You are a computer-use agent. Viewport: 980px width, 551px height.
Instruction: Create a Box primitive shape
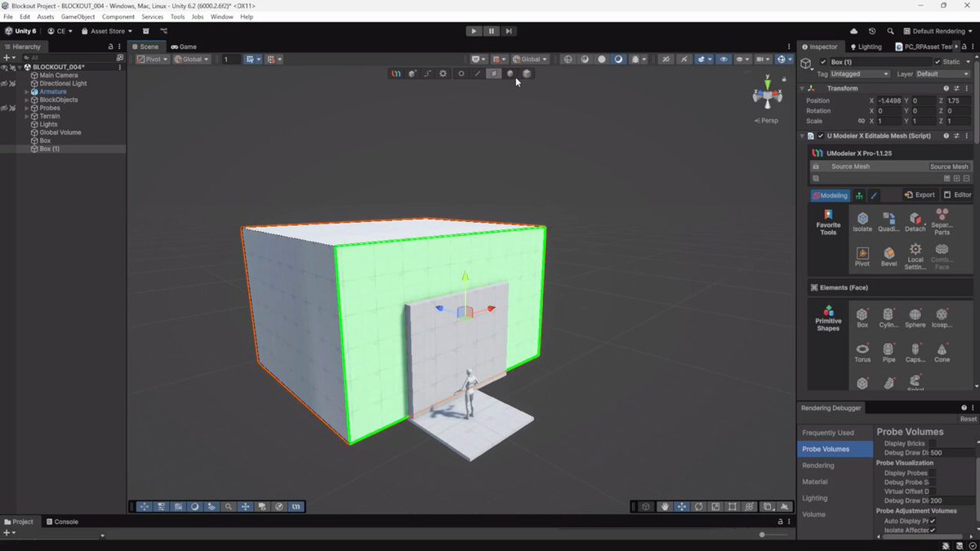pyautogui.click(x=862, y=318)
